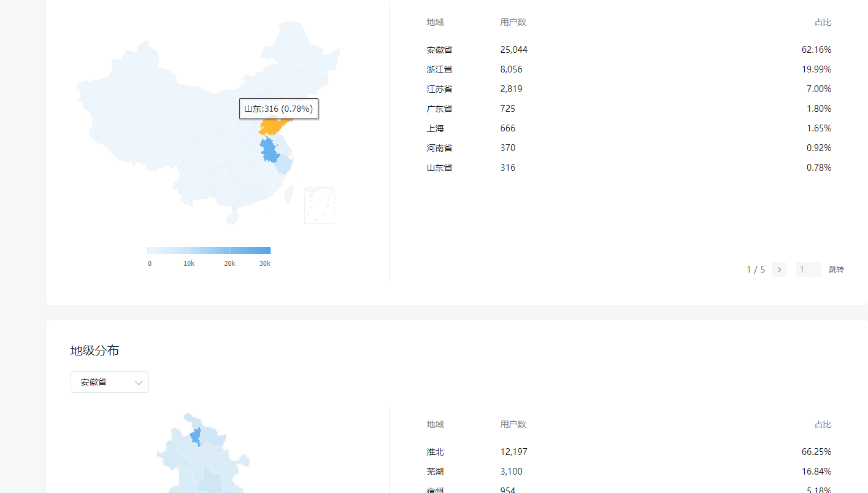Select the 安徽省 row in the province table
Screen dimensions: 868x493
(629, 50)
